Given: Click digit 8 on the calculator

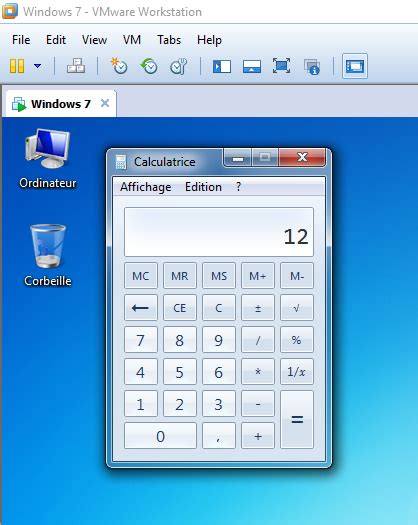Looking at the screenshot, I should pyautogui.click(x=180, y=340).
